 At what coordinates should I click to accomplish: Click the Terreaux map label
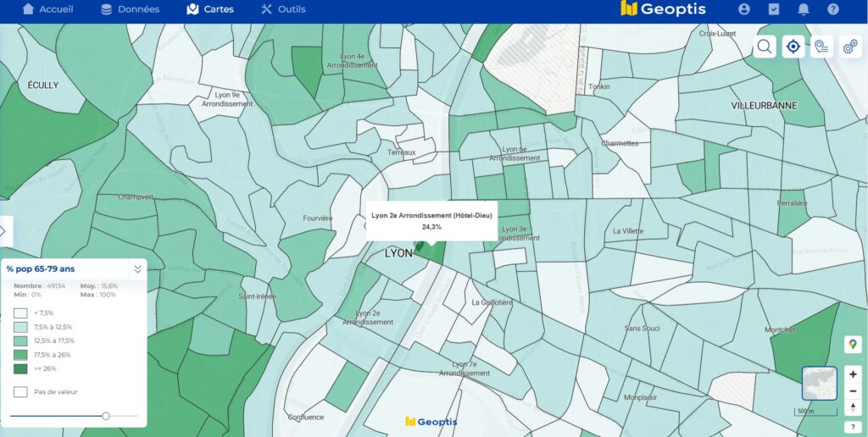(x=401, y=152)
